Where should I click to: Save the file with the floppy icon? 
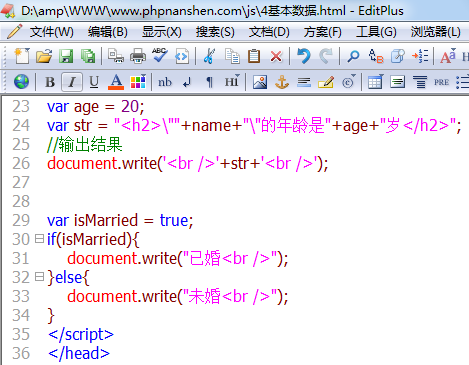coord(66,56)
